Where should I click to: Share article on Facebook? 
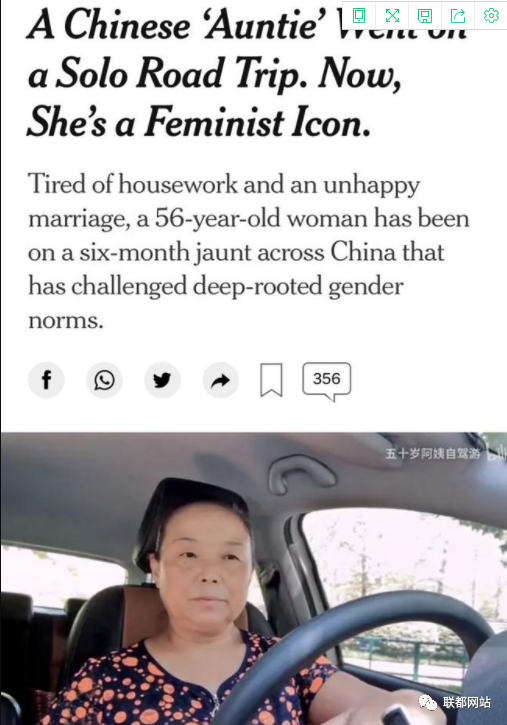point(46,380)
